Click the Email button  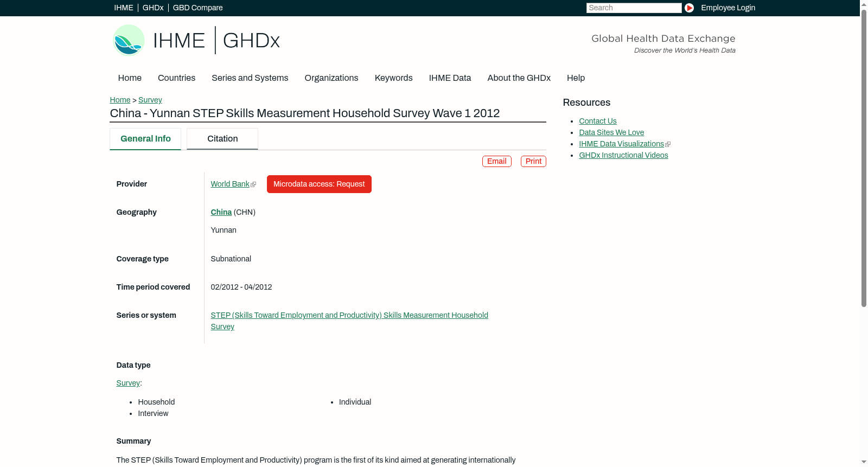click(x=497, y=162)
